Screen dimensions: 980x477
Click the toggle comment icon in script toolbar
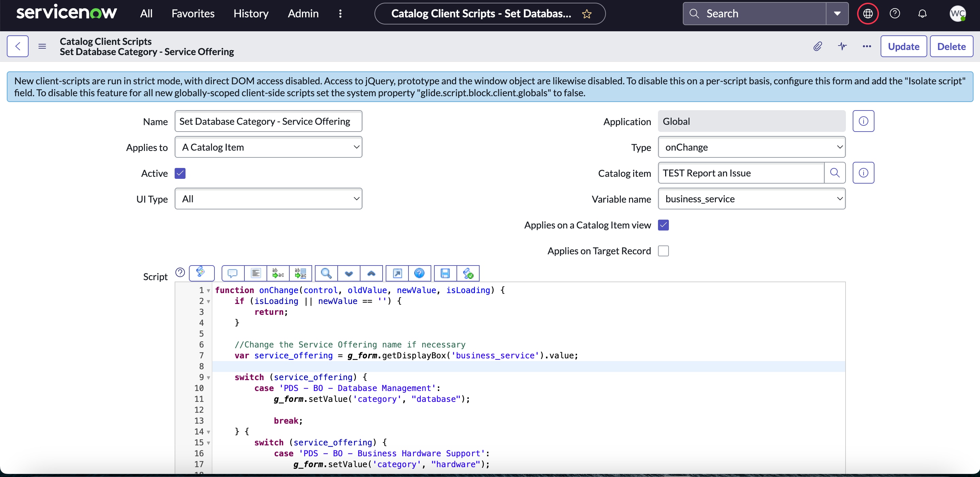(x=232, y=273)
